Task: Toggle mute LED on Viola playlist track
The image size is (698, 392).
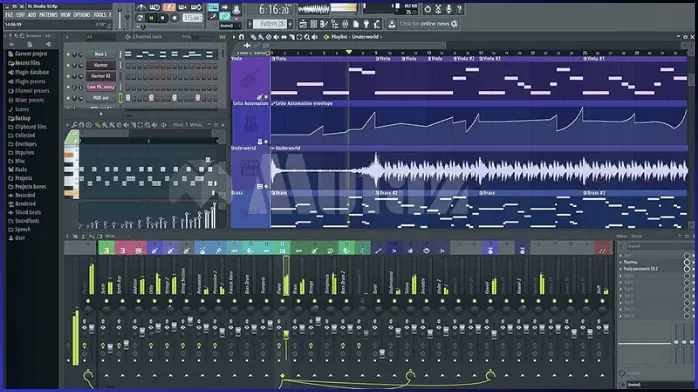Action: [x=266, y=97]
